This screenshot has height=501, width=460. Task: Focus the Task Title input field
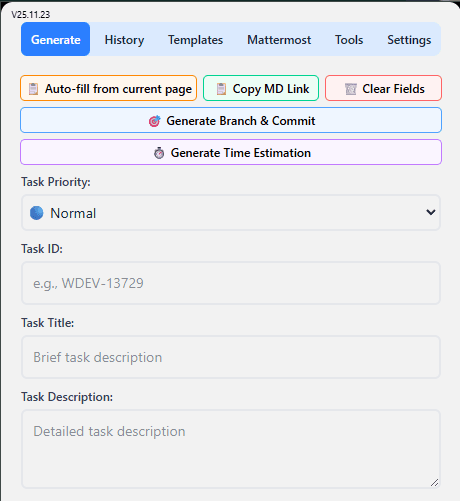(231, 357)
